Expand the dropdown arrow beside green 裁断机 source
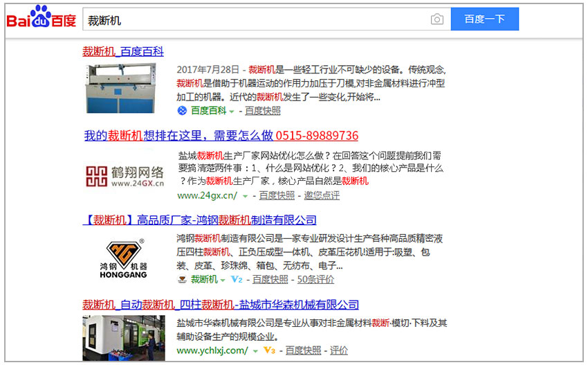588x365 pixels. pos(223,281)
